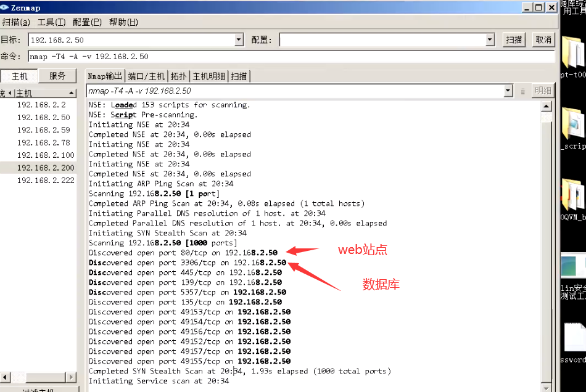Screen dimensions: 586x392
Task: Click the line 'Discovered open port 3306/tcp'
Action: (188, 263)
